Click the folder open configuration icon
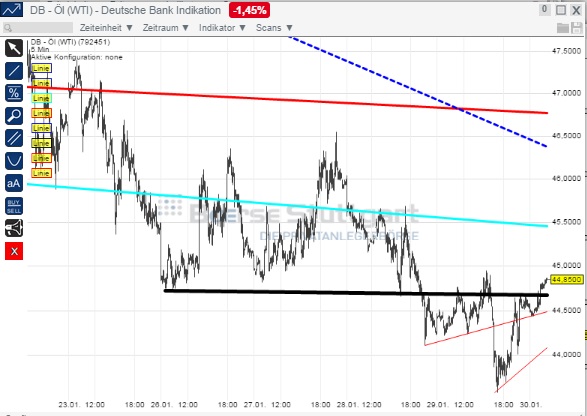Screen dimensions: 587x416 (563, 28)
